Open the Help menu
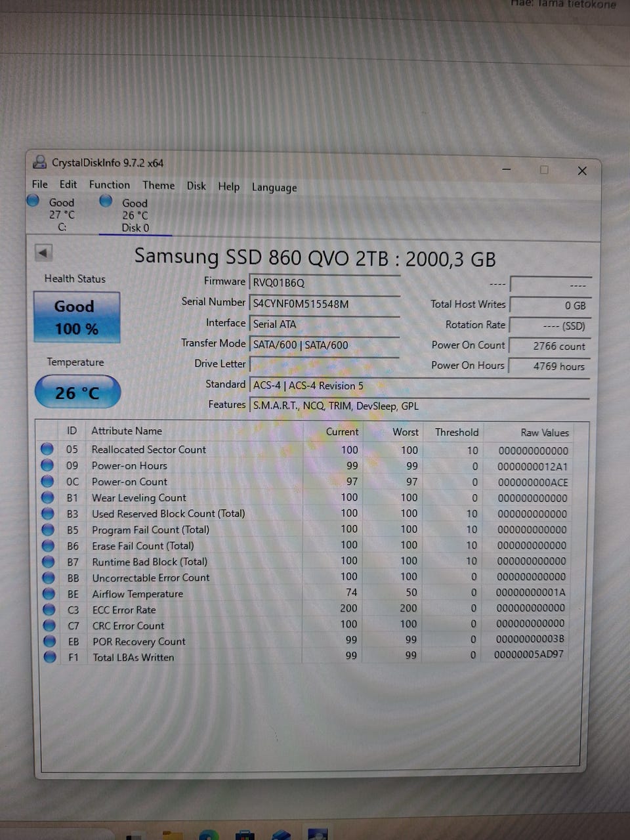The width and height of the screenshot is (630, 840). pos(229,186)
